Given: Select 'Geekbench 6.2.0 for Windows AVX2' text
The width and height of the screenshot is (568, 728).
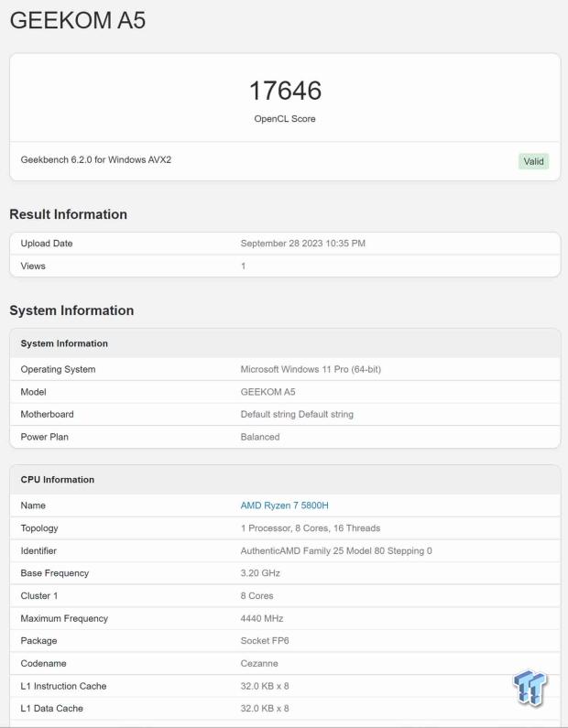Looking at the screenshot, I should pos(95,159).
